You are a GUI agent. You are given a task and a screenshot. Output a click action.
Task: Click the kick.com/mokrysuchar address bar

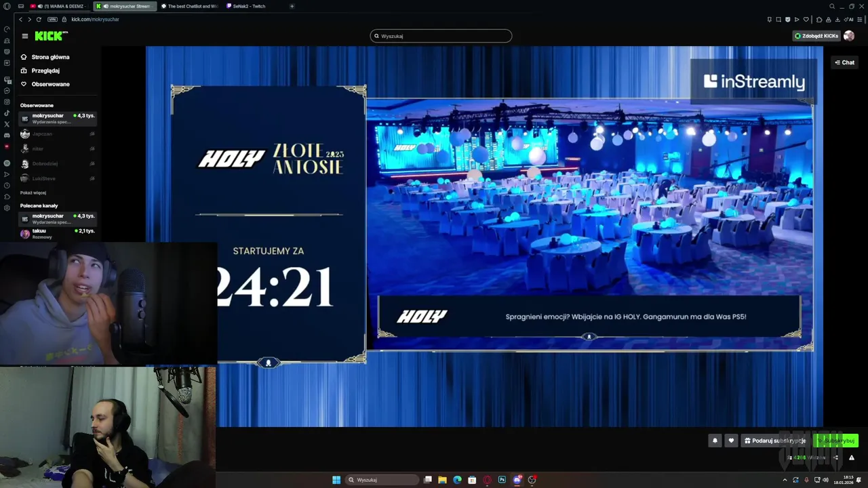point(95,19)
